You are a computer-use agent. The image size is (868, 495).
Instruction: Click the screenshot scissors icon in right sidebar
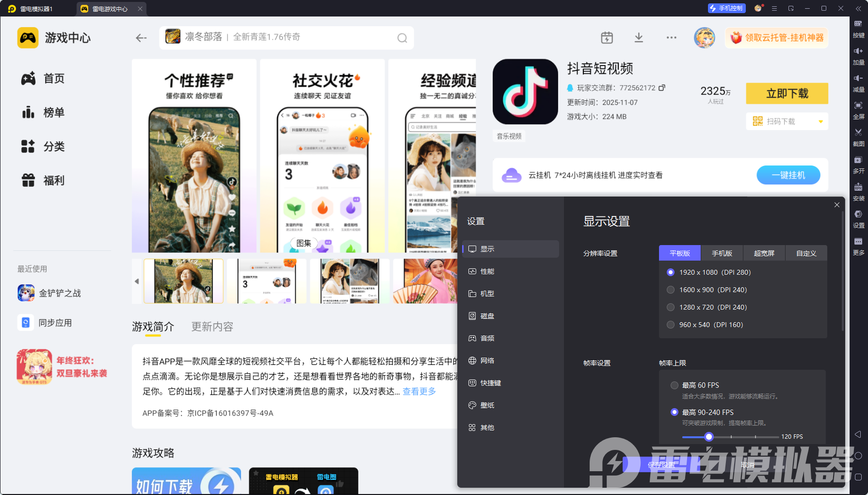click(858, 132)
